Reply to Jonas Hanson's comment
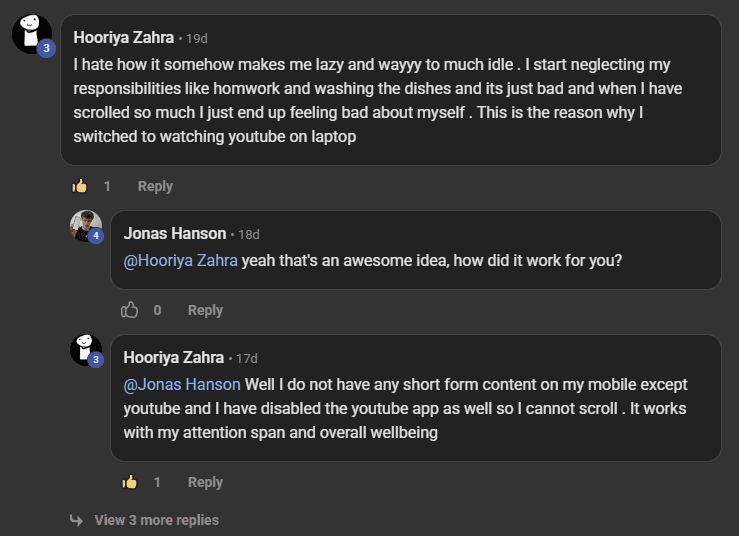Viewport: 739px width, 536px height. pos(205,310)
